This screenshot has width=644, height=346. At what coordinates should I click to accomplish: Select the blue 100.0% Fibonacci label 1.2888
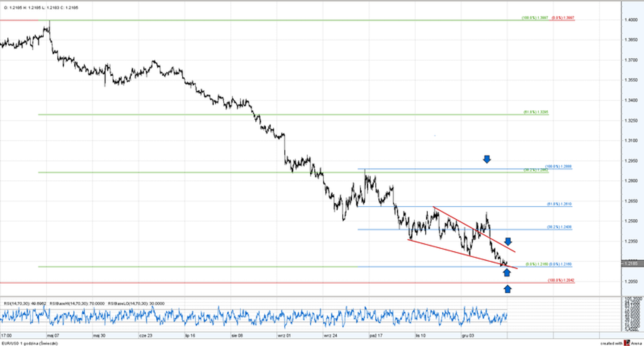(x=559, y=167)
